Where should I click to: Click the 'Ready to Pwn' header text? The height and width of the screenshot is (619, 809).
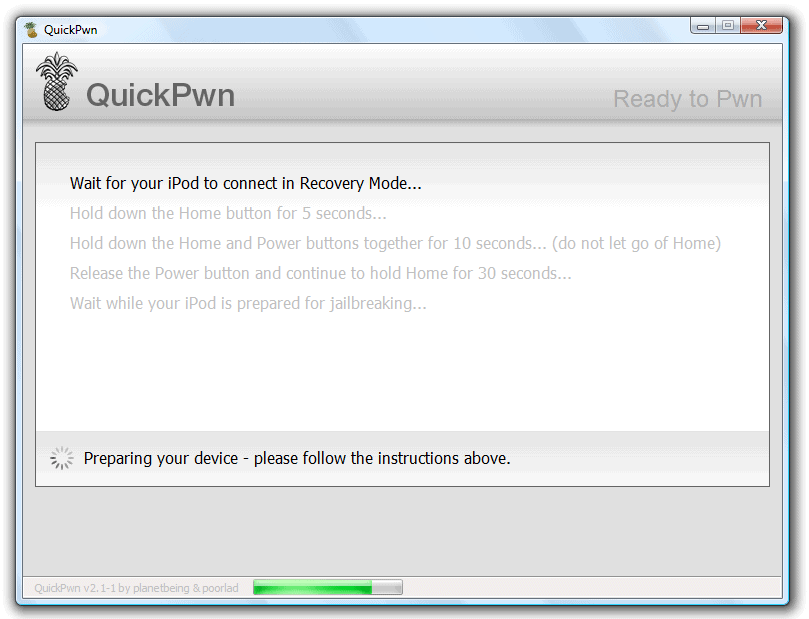pos(687,99)
